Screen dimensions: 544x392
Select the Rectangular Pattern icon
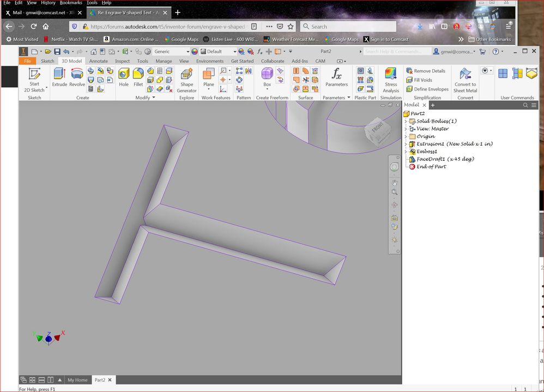(x=239, y=71)
